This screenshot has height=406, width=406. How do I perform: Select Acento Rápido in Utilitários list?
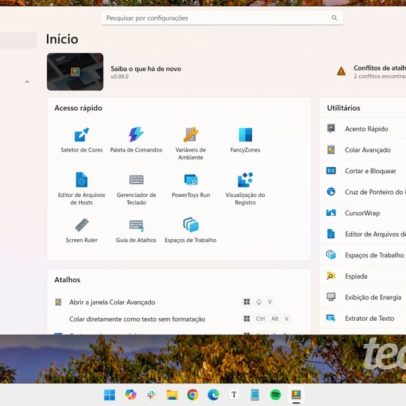pos(363,129)
